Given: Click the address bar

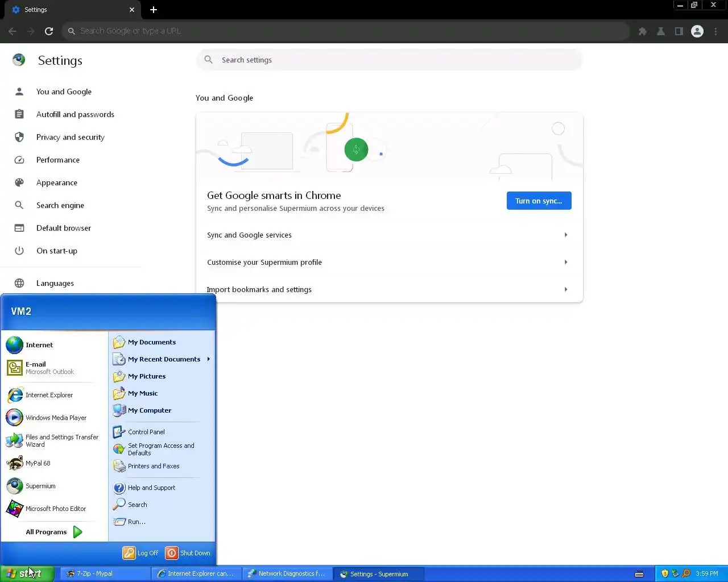Looking at the screenshot, I should [x=346, y=31].
